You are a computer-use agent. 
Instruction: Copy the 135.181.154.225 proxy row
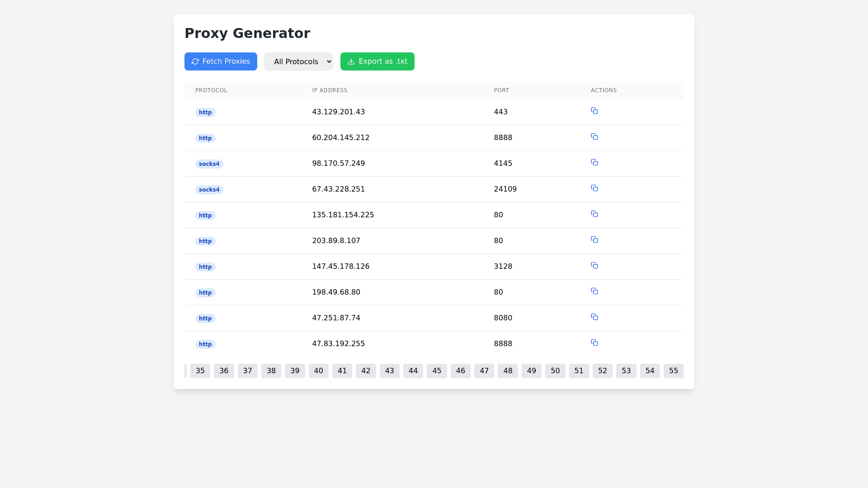tap(594, 214)
